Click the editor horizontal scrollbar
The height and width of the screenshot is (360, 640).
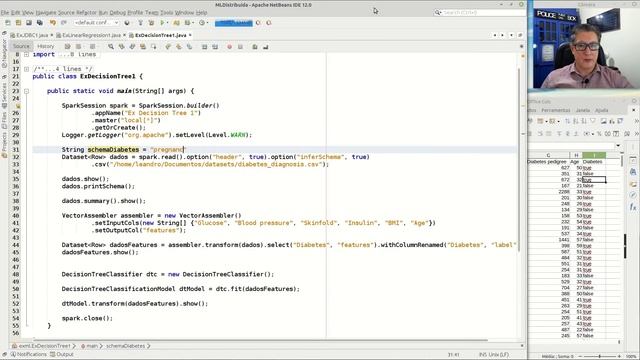click(260, 340)
